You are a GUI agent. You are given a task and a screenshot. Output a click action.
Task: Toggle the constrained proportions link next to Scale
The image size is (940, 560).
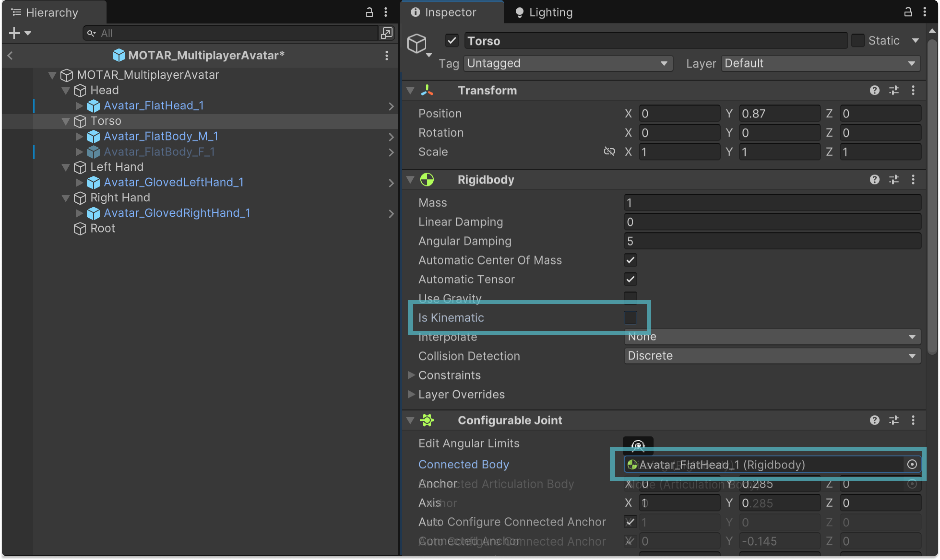click(x=609, y=152)
